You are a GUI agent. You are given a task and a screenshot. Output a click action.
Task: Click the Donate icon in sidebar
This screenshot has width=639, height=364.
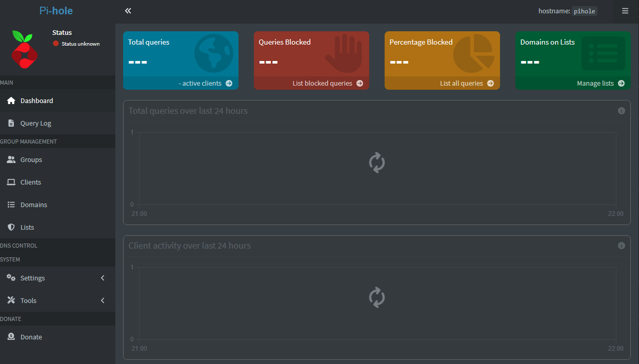click(x=11, y=337)
